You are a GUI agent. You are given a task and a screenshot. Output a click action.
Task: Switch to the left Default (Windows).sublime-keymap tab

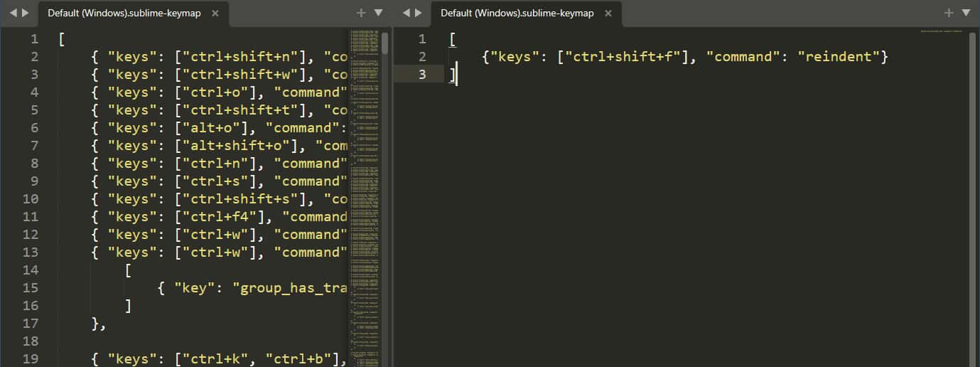coord(124,14)
